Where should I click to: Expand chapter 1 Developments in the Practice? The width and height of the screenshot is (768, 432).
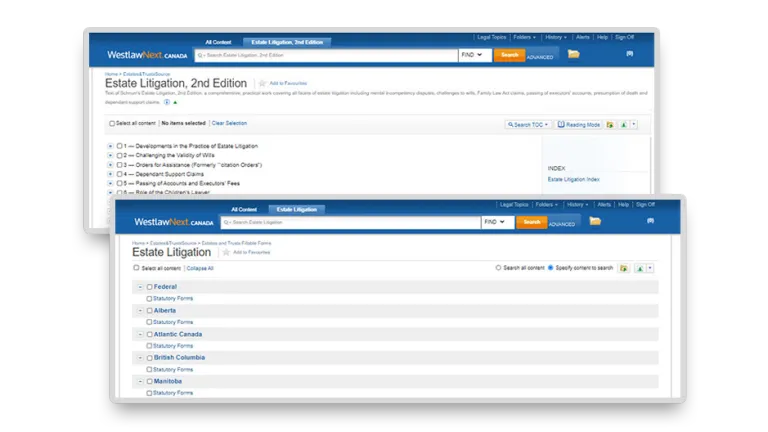tap(110, 146)
